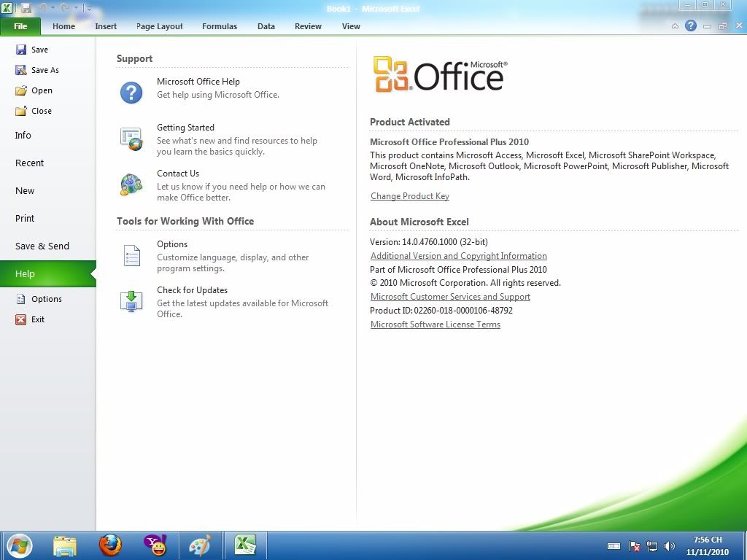Exit Excel using the sidebar Exit command
Viewport: 747px width, 560px height.
pos(30,319)
